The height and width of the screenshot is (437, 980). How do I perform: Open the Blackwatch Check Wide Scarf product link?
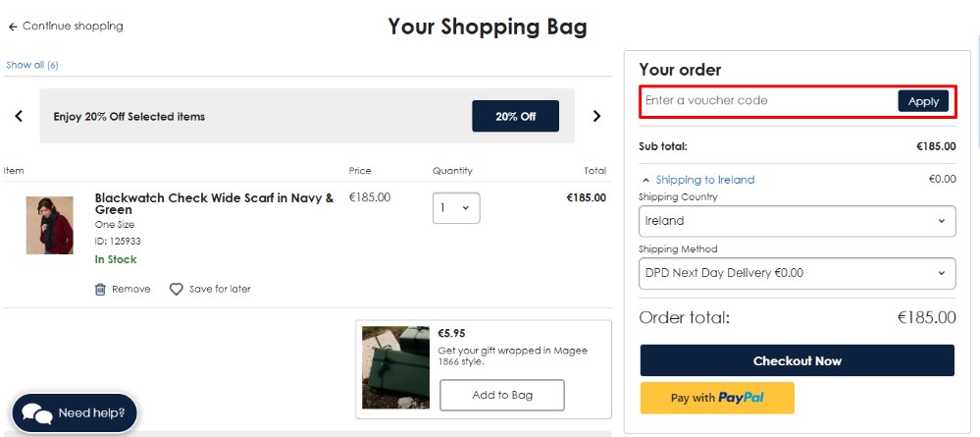tap(214, 203)
